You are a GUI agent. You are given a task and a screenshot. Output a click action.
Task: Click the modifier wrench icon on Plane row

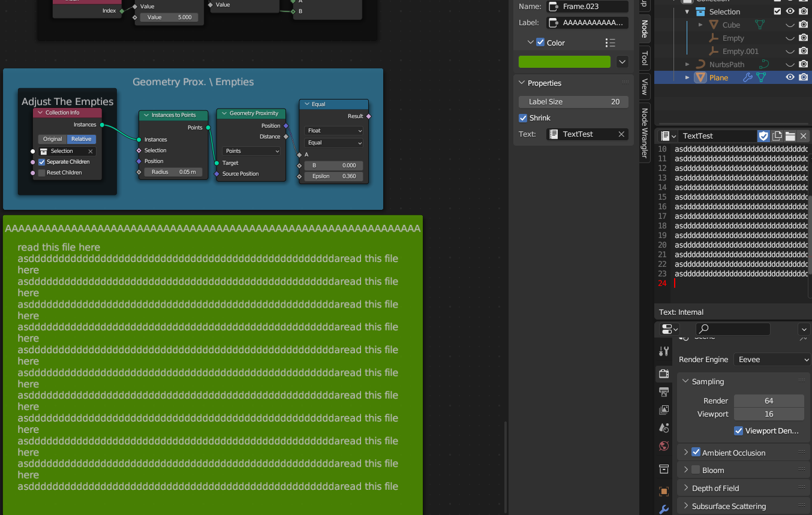pyautogui.click(x=747, y=77)
